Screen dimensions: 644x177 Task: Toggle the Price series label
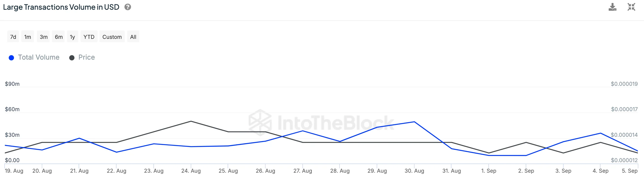[87, 57]
